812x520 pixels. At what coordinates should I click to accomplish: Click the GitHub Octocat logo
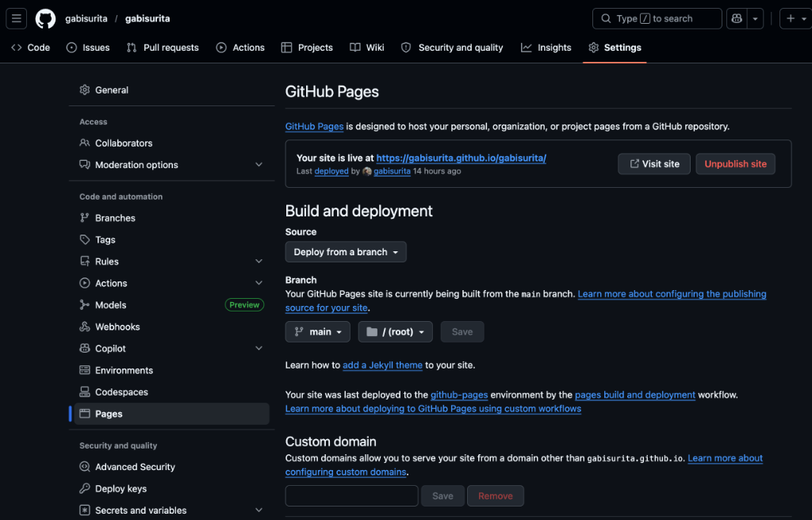45,19
